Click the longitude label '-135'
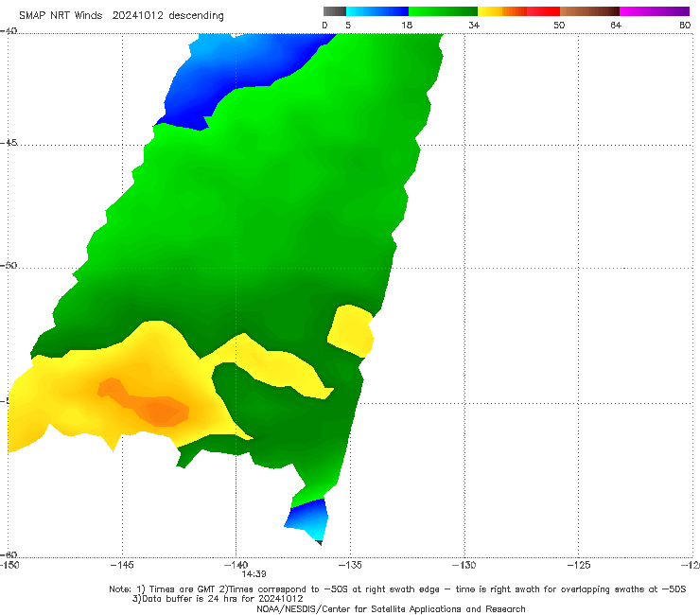The height and width of the screenshot is (615, 700). [350, 565]
